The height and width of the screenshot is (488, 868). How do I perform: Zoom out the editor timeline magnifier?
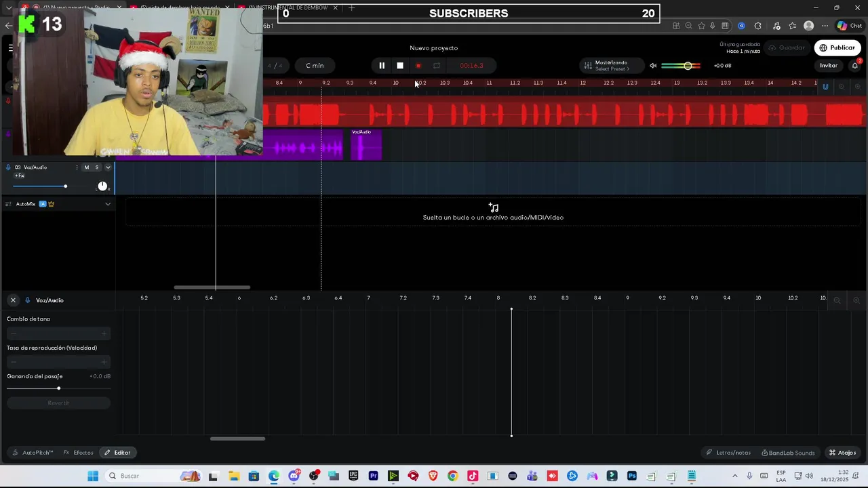837,300
